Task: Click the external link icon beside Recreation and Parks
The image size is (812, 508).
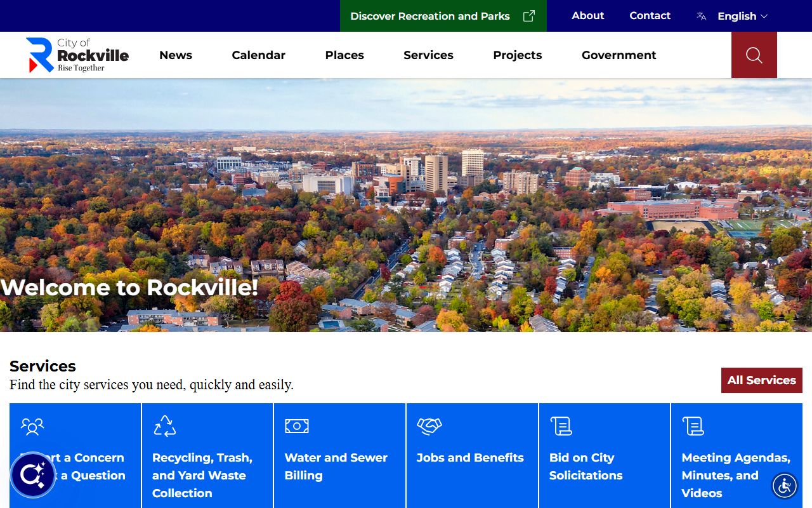Action: coord(528,16)
